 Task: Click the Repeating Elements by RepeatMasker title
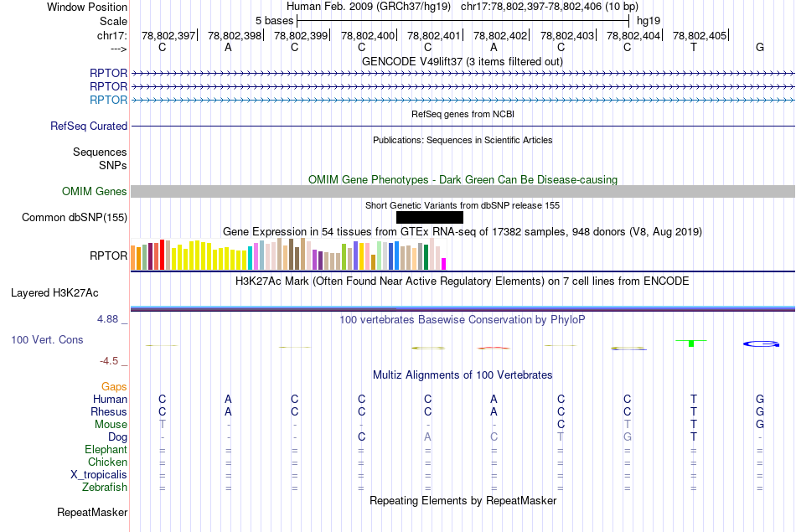coord(463,500)
